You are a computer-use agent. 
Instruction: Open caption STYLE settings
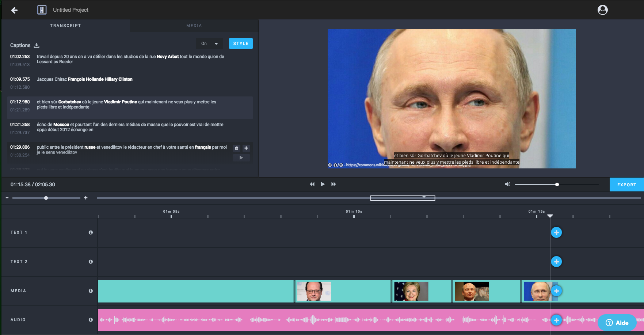(241, 43)
